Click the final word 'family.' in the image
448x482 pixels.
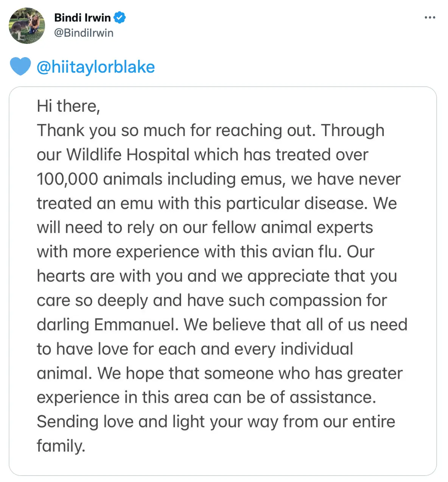coord(61,446)
